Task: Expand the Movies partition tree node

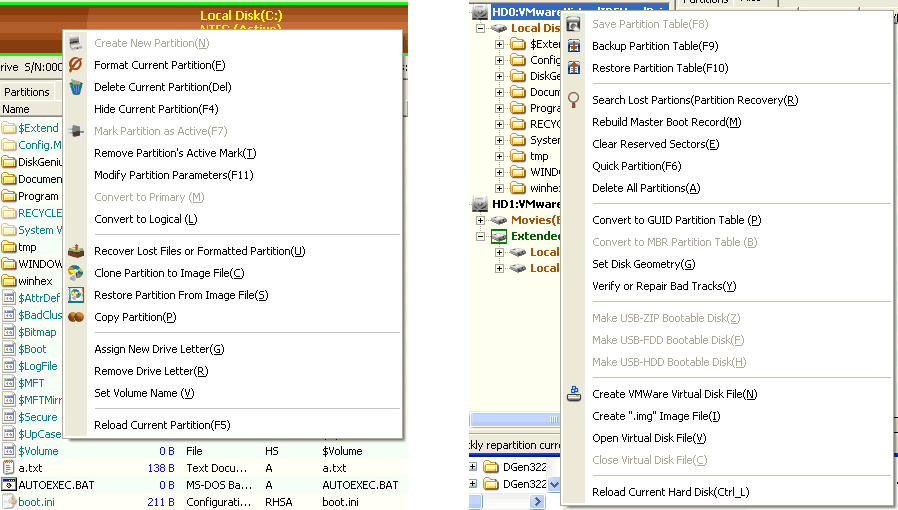Action: tap(481, 220)
